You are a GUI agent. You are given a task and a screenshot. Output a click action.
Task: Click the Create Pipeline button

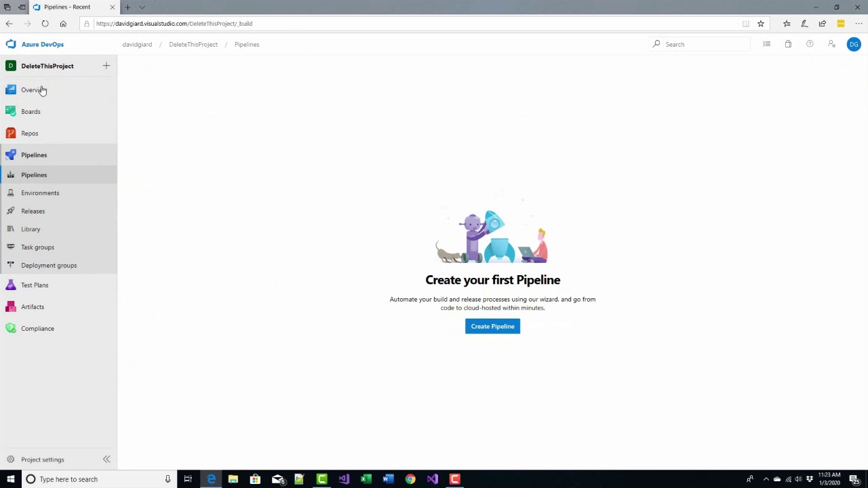click(492, 326)
